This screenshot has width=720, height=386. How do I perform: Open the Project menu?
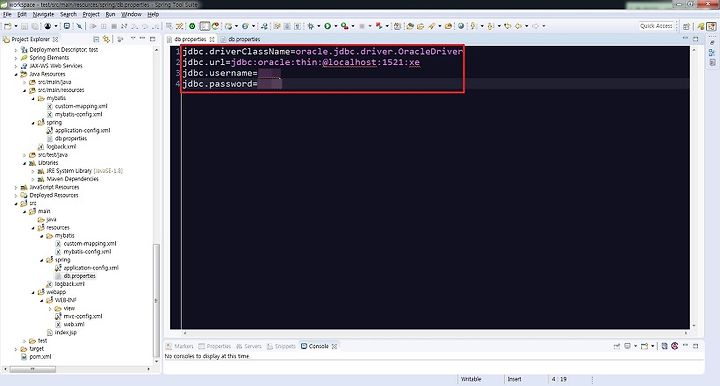[x=91, y=14]
